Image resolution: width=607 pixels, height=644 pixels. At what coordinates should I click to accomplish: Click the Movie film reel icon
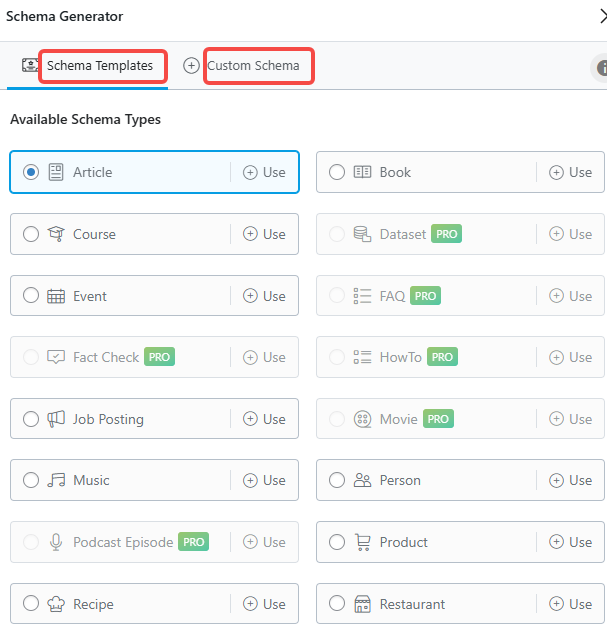point(362,419)
